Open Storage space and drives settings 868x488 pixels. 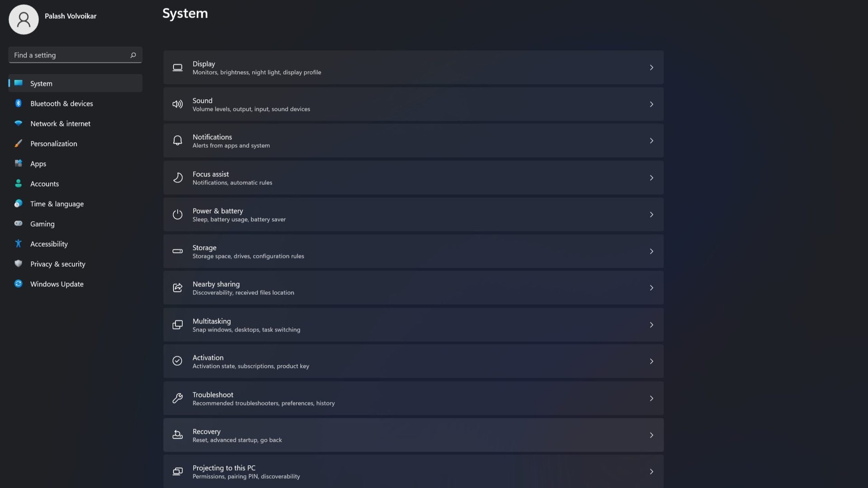tap(413, 251)
